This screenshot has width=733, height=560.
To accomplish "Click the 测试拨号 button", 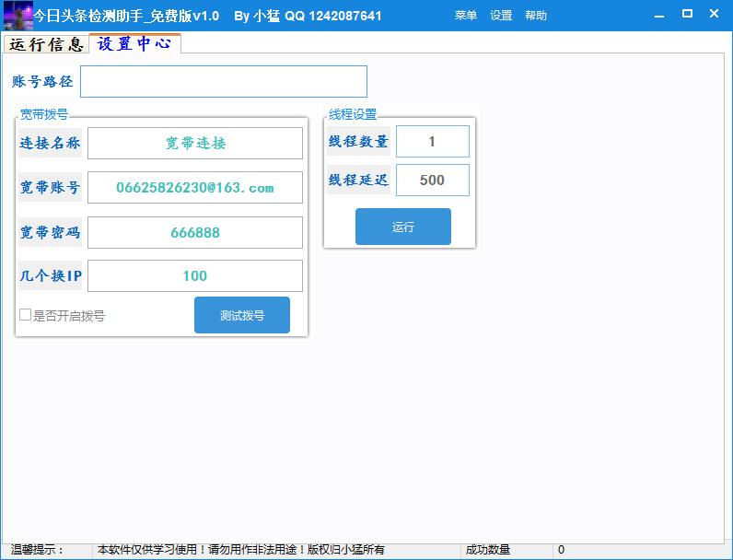I will tap(242, 315).
